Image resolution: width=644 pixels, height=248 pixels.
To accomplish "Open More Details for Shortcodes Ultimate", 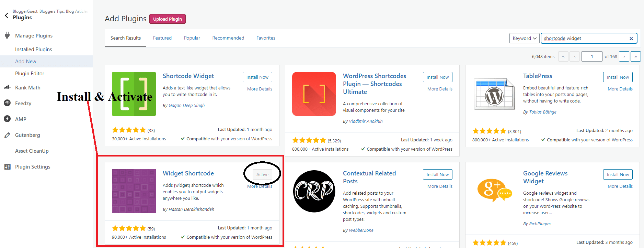I will pyautogui.click(x=440, y=89).
